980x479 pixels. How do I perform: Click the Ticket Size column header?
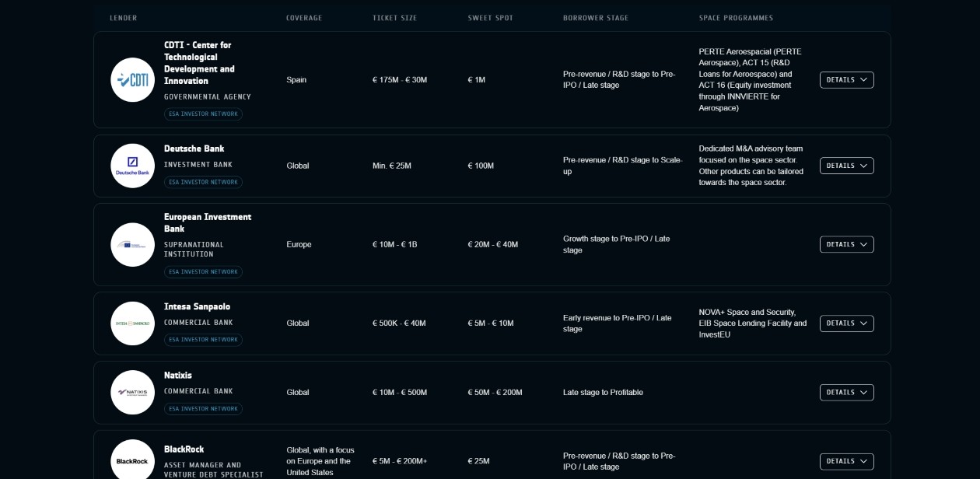395,18
